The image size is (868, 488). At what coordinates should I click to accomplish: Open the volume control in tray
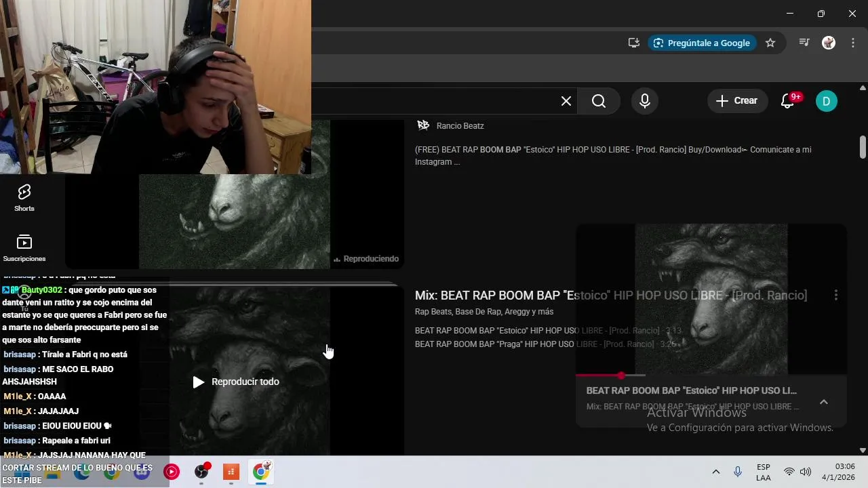tap(806, 472)
